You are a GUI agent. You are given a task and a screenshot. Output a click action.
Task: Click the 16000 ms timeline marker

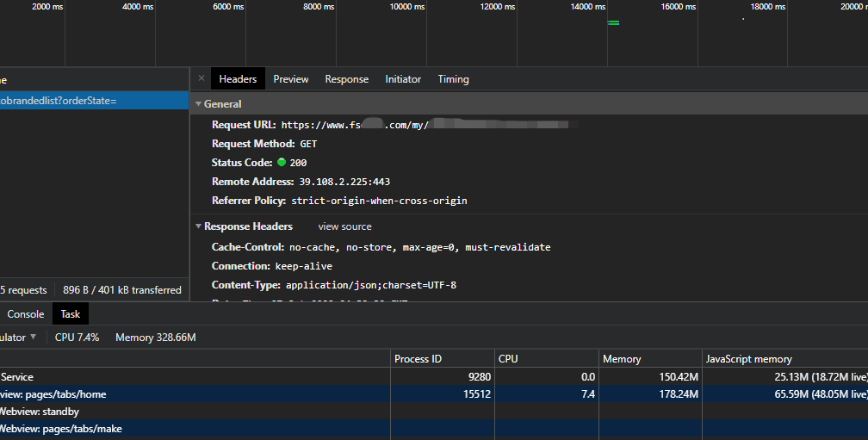point(679,7)
